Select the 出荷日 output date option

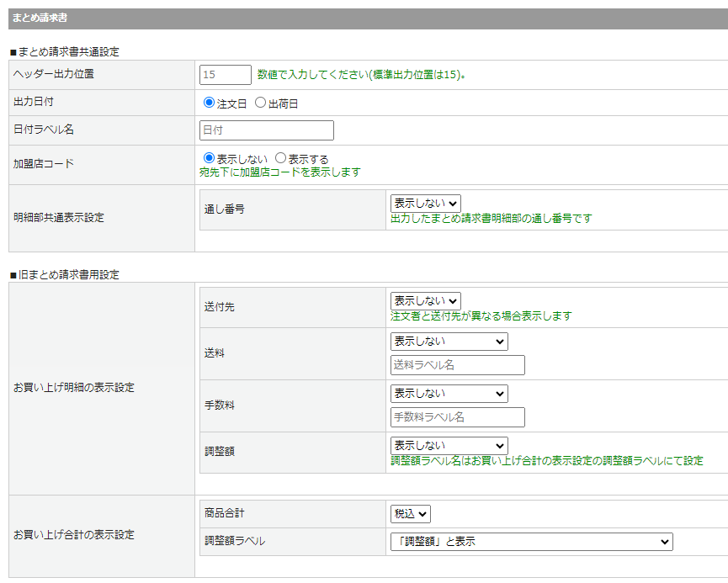click(260, 103)
